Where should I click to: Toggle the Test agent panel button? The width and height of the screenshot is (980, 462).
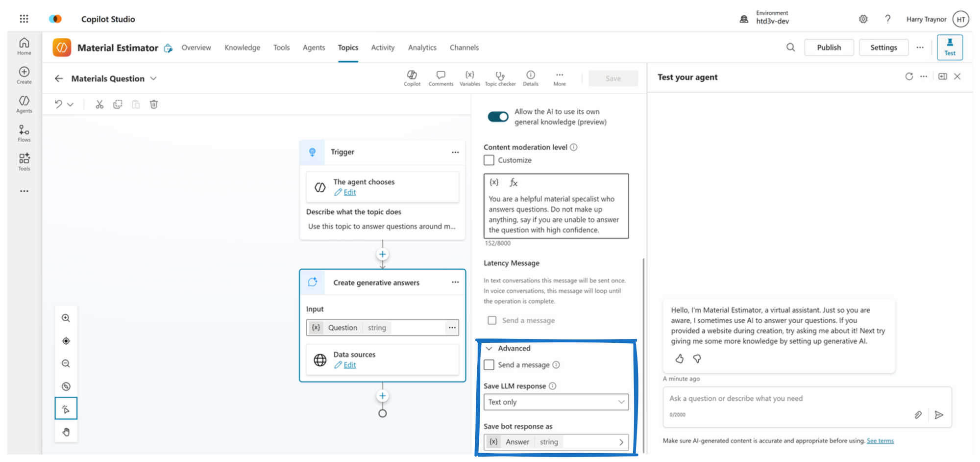(x=950, y=47)
